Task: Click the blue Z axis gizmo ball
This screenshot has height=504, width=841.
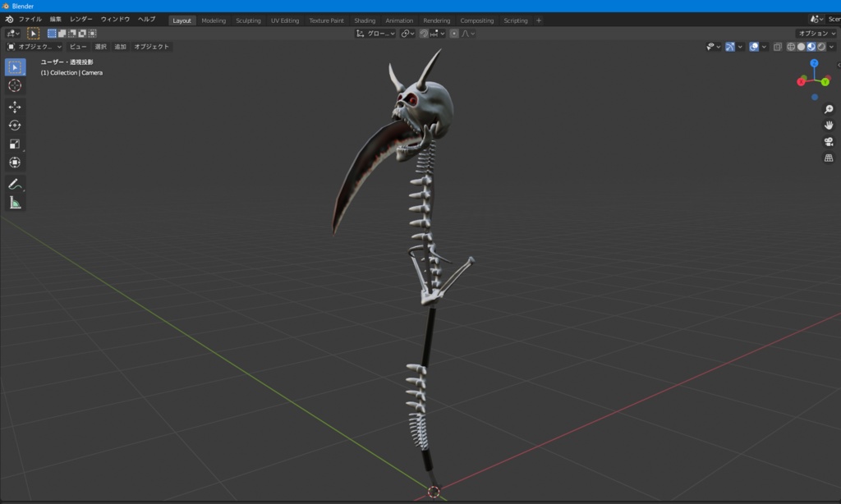Action: [814, 63]
